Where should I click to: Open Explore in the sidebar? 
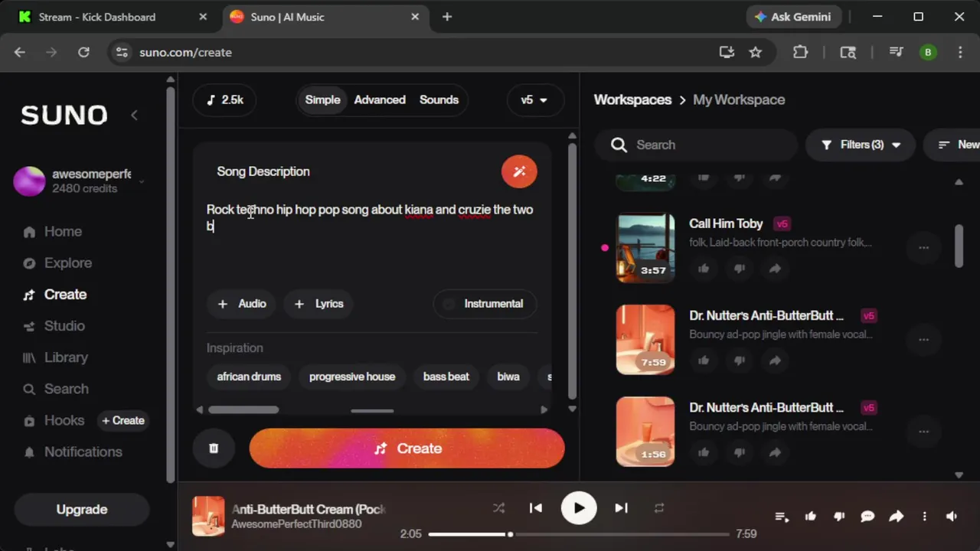67,262
